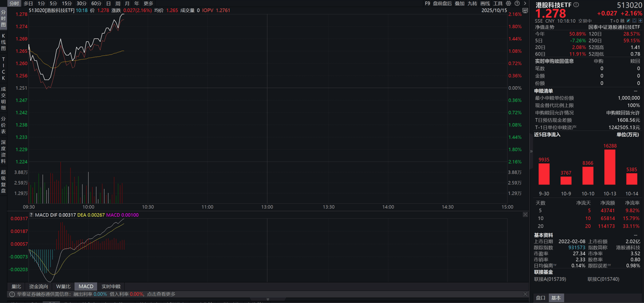
Task: Open the 联接A(015739) linked fund
Action: (552, 279)
